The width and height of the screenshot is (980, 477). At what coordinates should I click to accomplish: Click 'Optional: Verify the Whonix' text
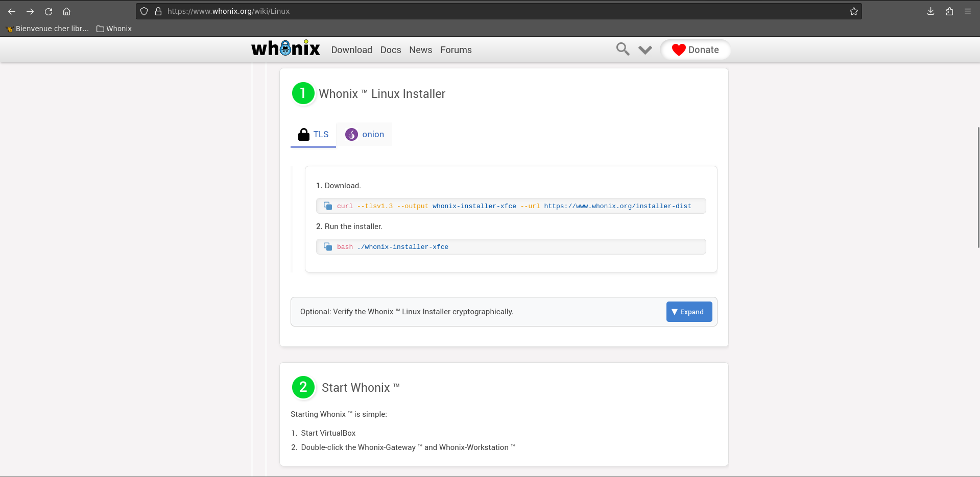pos(407,312)
